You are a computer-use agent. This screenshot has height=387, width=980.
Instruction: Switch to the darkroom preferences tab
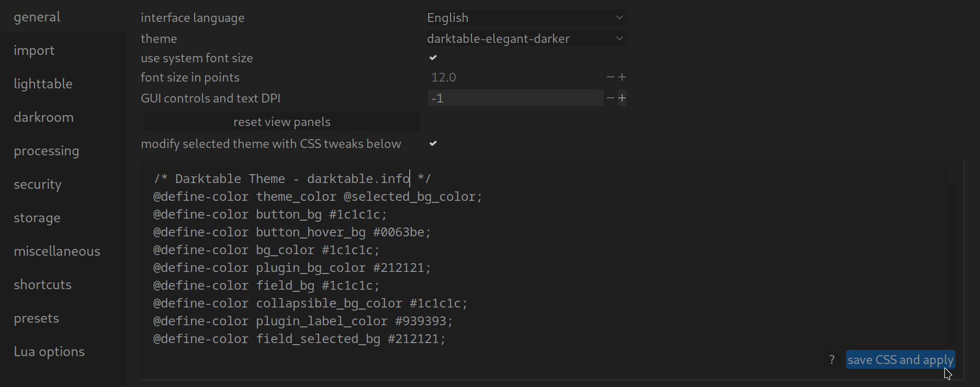tap(44, 117)
